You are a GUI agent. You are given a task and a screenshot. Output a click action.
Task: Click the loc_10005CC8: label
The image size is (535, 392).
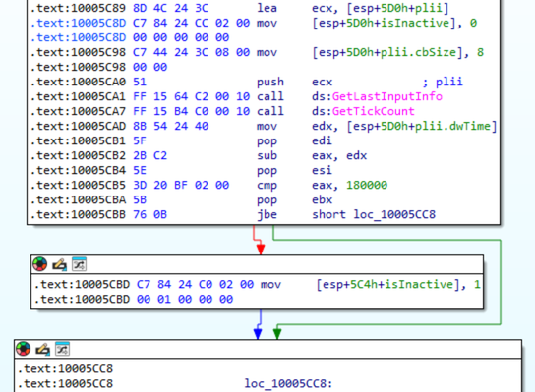pos(288,383)
